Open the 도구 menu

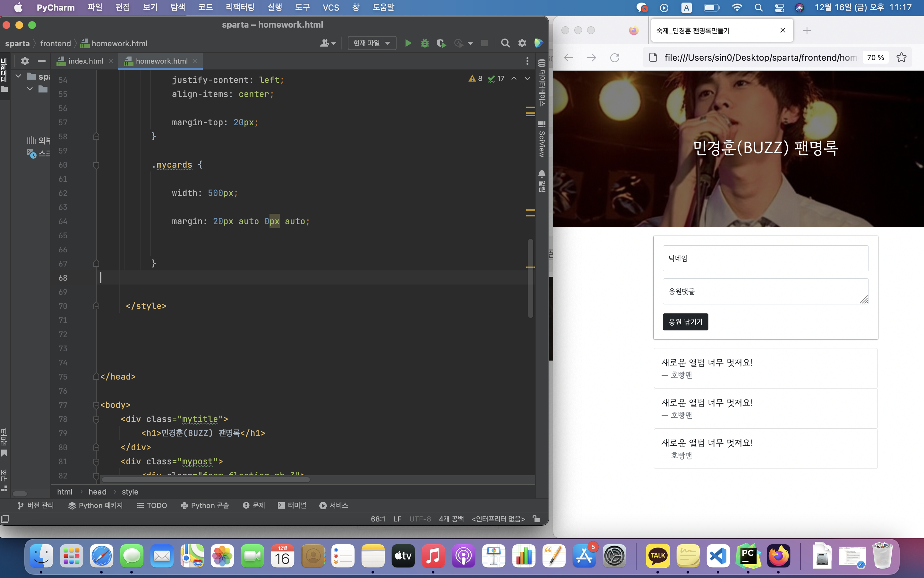(x=302, y=7)
